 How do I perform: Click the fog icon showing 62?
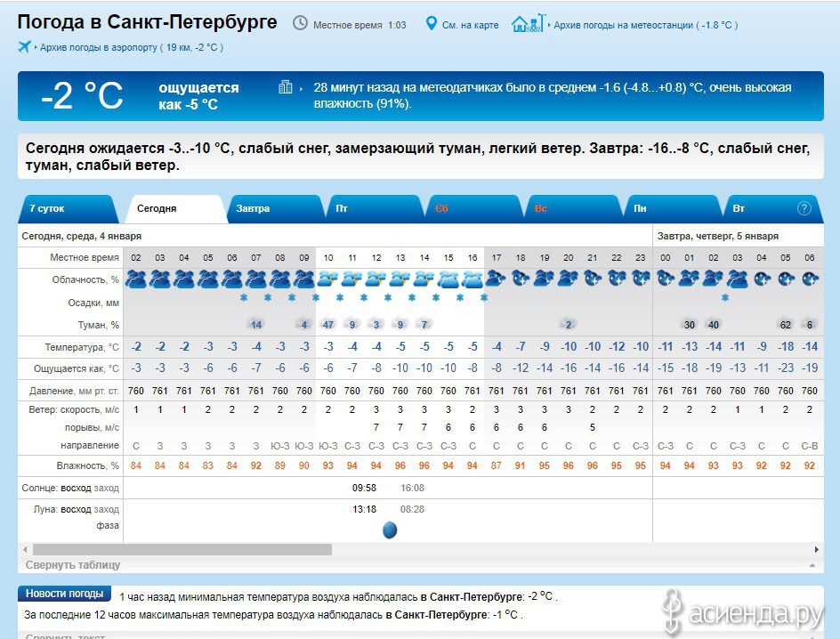pyautogui.click(x=786, y=325)
